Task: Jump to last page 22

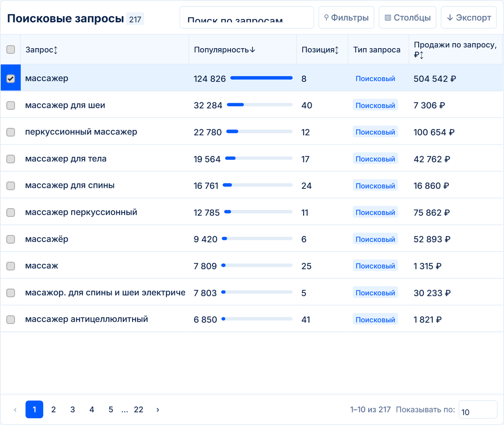Action: 139,409
